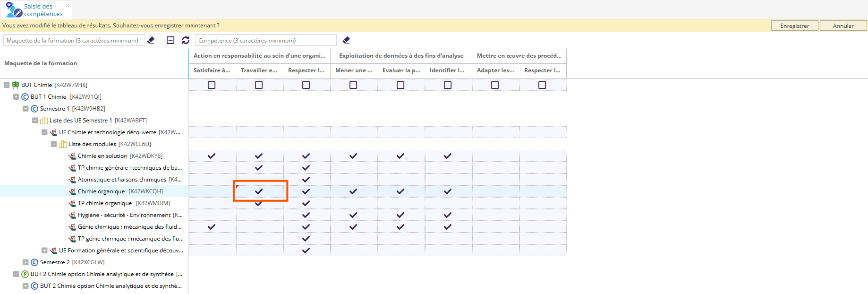Collapse the BUT 1 Chimie node

pos(16,97)
